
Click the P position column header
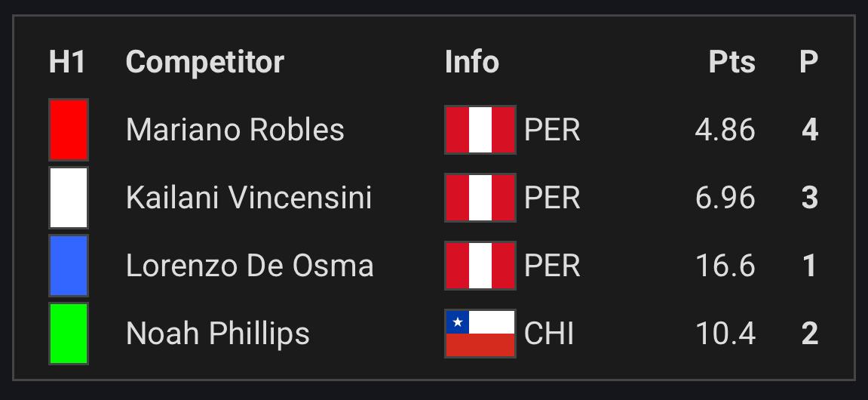pos(808,62)
